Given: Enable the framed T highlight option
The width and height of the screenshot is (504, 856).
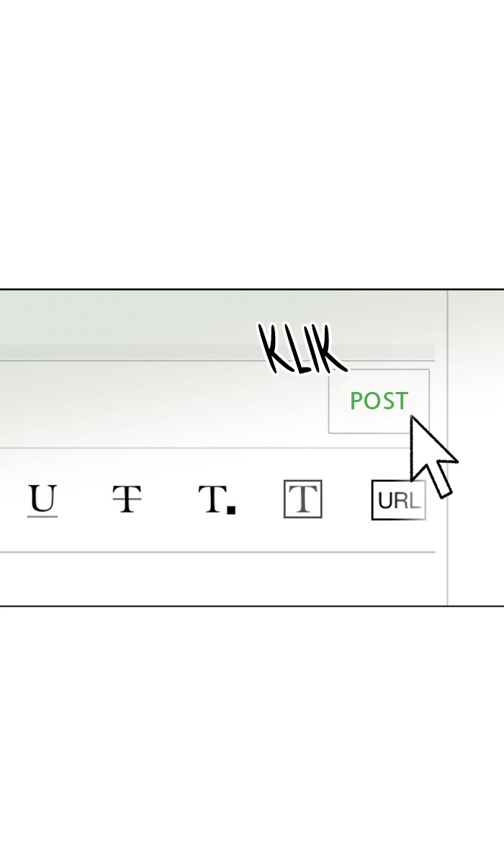Looking at the screenshot, I should coord(302,499).
